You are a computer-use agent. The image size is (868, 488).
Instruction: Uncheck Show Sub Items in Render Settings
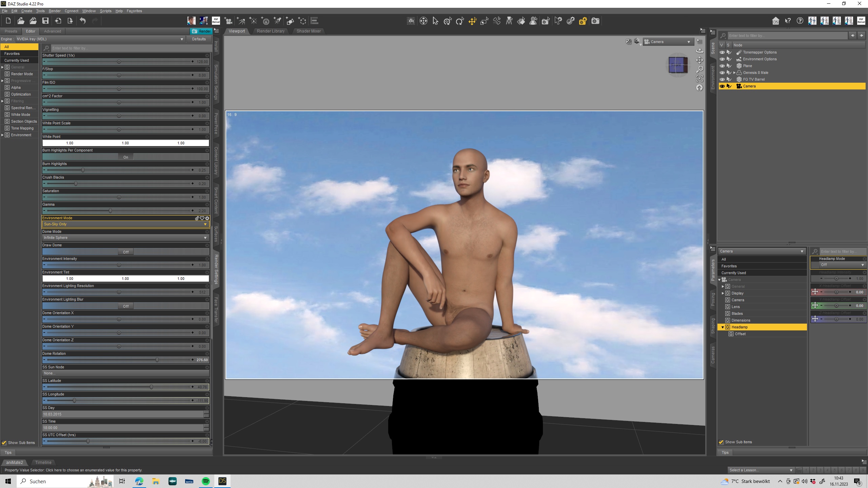click(x=4, y=443)
